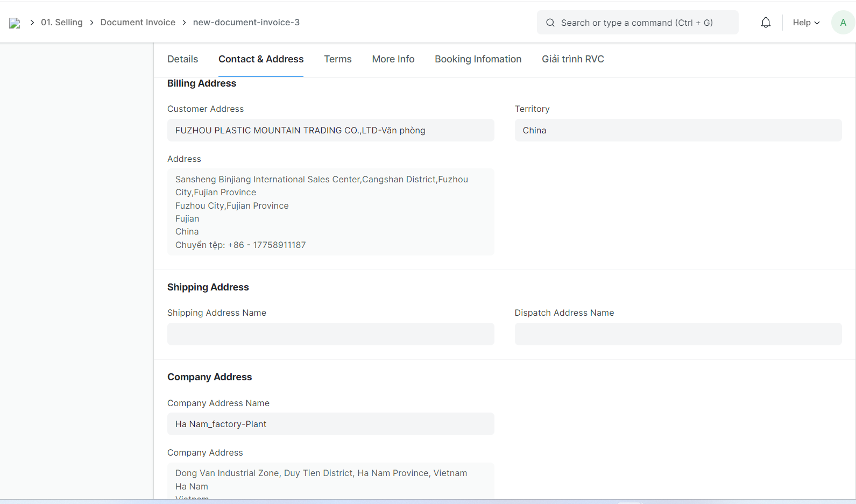Open the Booking Infomation tab
Viewport: 856px width, 504px height.
(x=478, y=59)
